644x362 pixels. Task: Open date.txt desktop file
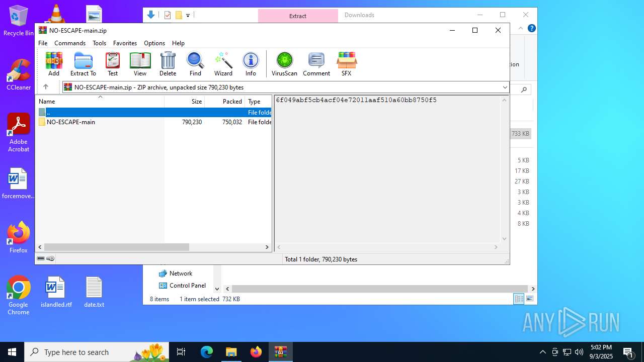(x=94, y=292)
